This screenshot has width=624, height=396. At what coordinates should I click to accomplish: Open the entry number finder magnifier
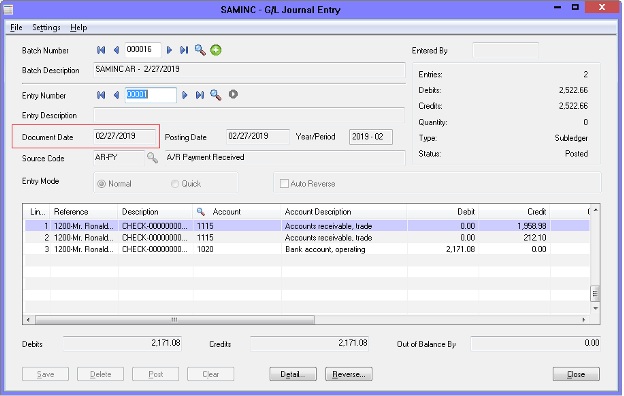[x=215, y=95]
